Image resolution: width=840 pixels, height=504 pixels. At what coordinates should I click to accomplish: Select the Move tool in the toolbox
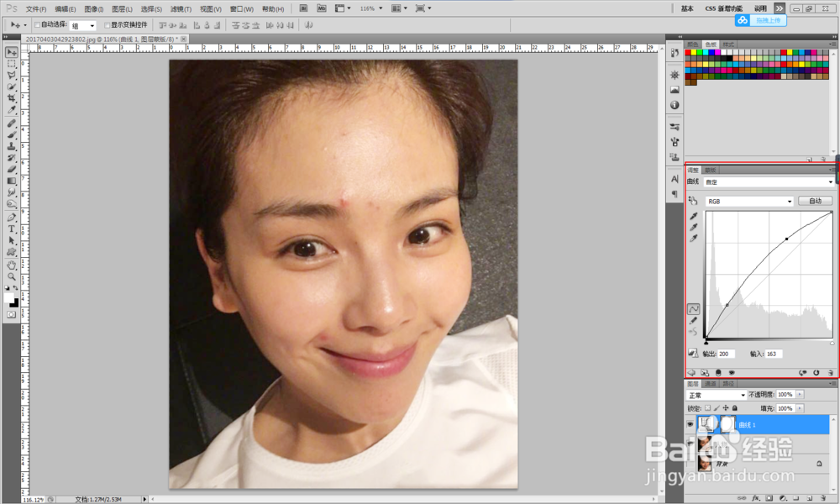point(11,52)
